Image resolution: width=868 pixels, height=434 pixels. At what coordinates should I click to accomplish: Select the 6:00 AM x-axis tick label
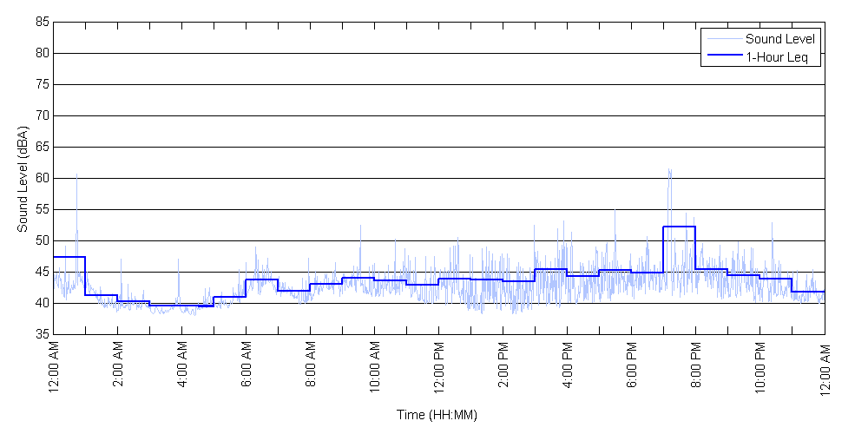click(x=247, y=367)
